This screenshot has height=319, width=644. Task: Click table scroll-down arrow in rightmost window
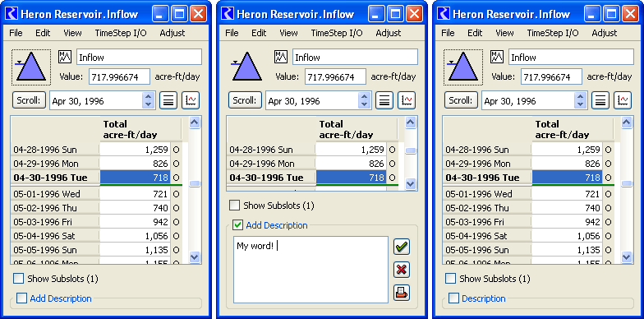[626, 257]
